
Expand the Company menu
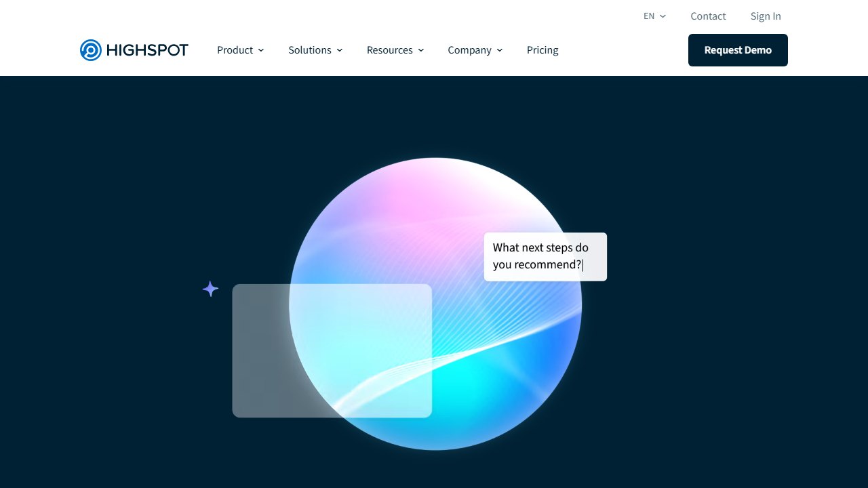(475, 50)
